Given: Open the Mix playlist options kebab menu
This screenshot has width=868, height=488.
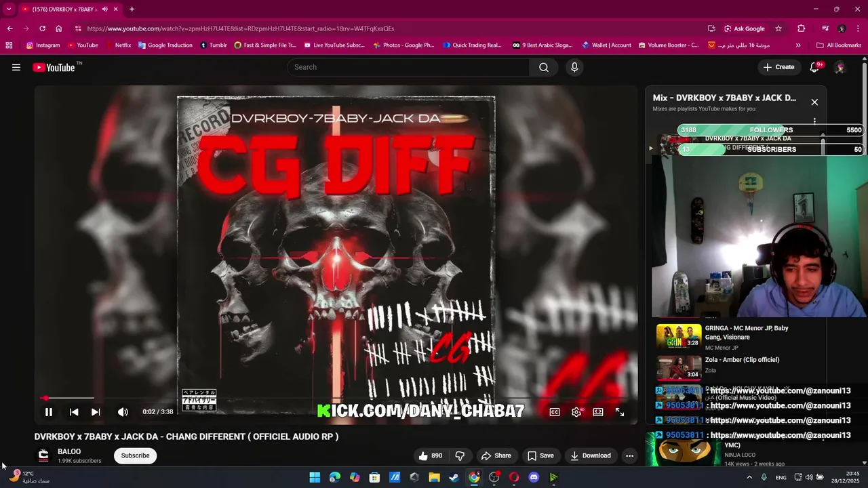Looking at the screenshot, I should click(x=814, y=121).
